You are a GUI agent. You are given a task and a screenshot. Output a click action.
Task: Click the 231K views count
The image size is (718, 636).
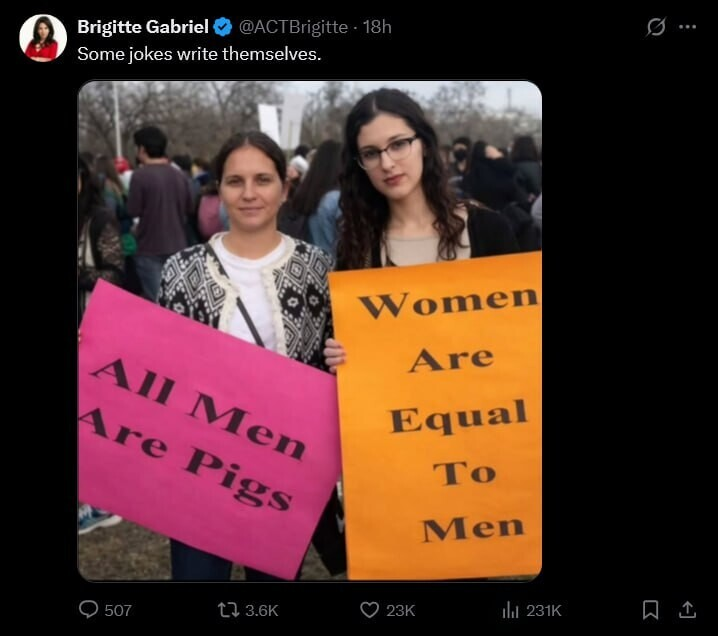click(x=544, y=610)
